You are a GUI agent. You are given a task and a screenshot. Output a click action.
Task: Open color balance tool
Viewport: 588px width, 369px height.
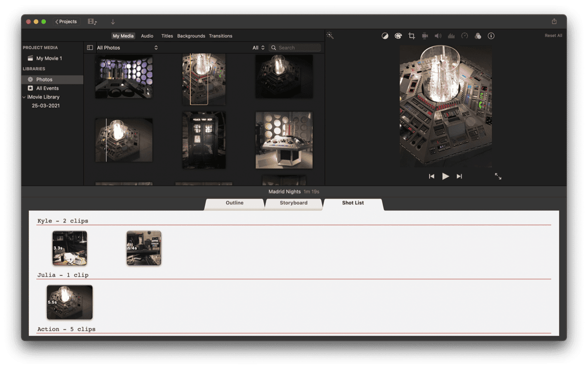(385, 36)
